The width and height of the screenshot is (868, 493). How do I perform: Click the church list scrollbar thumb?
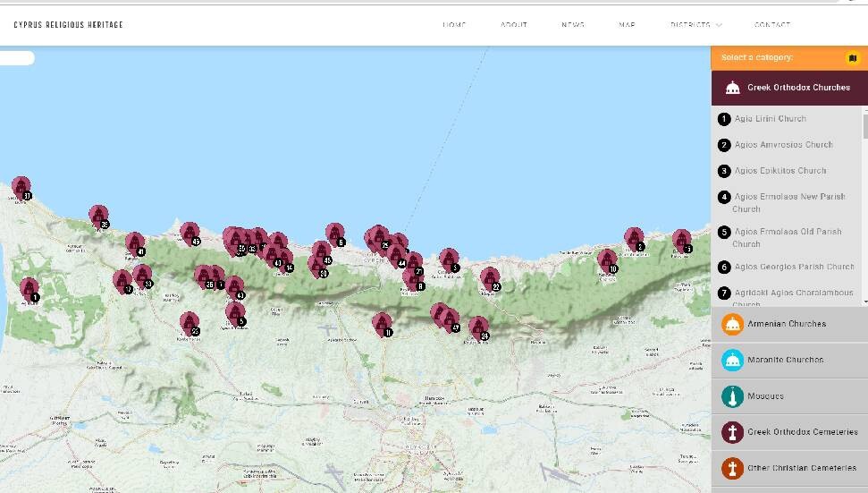click(865, 126)
